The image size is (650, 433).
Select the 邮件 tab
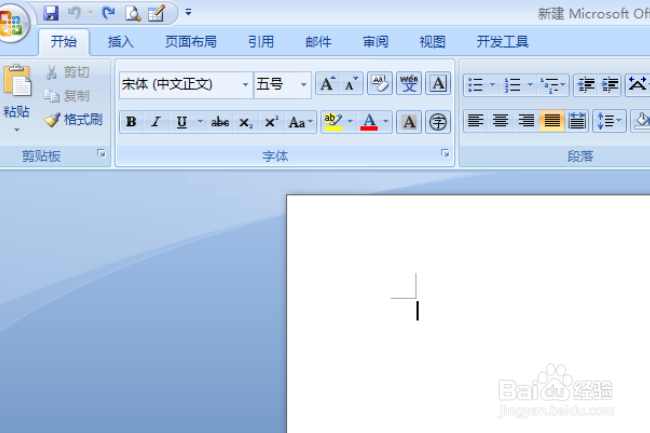pyautogui.click(x=318, y=42)
